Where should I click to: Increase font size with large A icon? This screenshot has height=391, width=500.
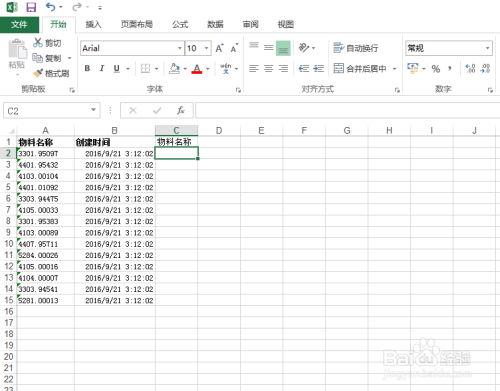click(x=219, y=48)
